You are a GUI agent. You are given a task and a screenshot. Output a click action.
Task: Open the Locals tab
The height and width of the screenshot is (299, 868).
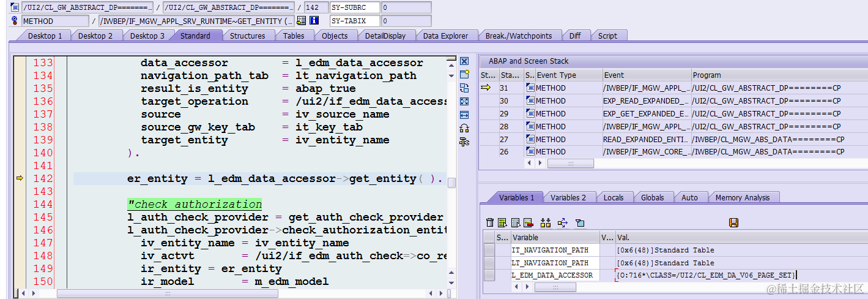click(614, 197)
